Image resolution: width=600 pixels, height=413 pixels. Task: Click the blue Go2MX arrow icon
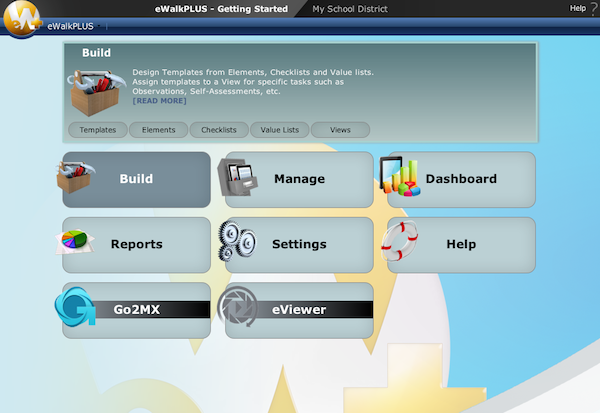pyautogui.click(x=75, y=307)
